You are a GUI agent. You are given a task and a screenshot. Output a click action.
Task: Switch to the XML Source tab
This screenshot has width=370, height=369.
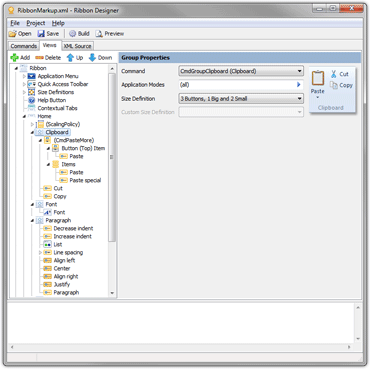point(77,46)
